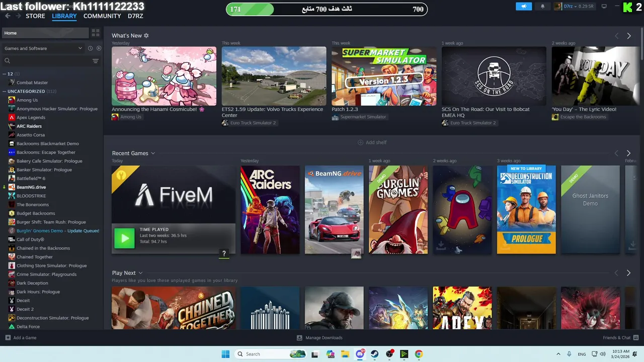Click the question mark icon on FiveM tile
The image size is (644, 362).
click(x=224, y=253)
